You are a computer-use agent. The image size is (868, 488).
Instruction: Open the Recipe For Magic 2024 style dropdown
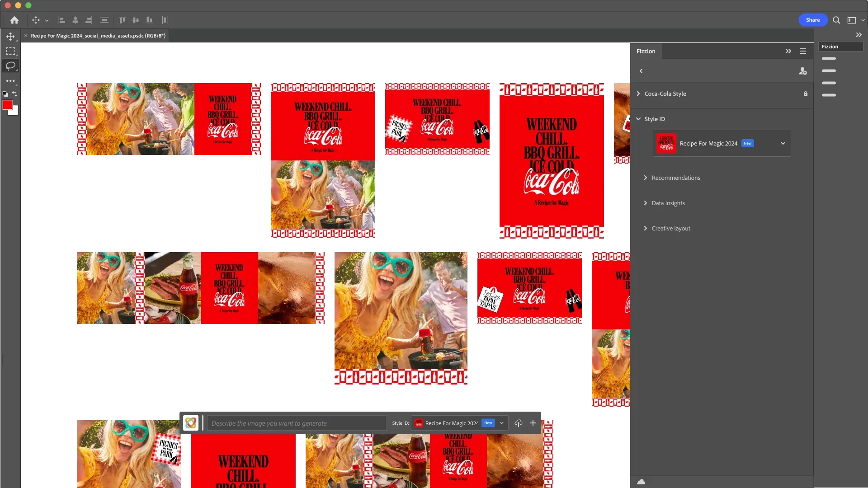pyautogui.click(x=722, y=143)
